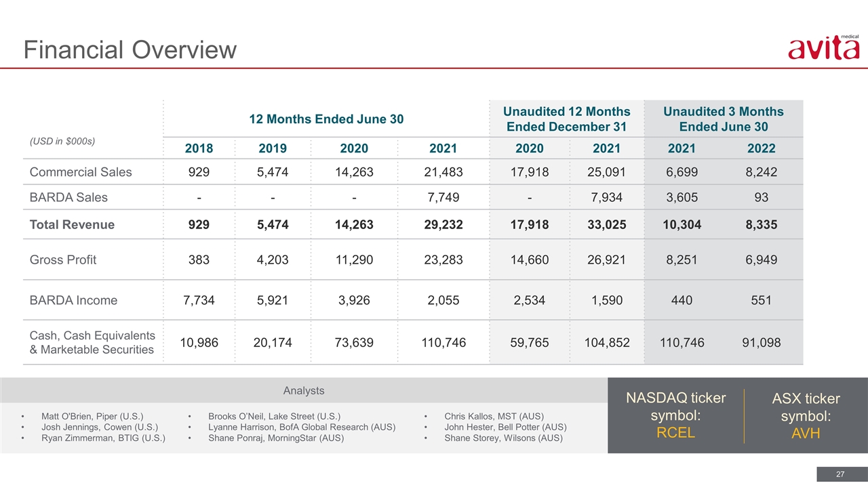Screen dimensions: 868x488
Task: Select Total Revenue value 29,232
Action: point(443,224)
